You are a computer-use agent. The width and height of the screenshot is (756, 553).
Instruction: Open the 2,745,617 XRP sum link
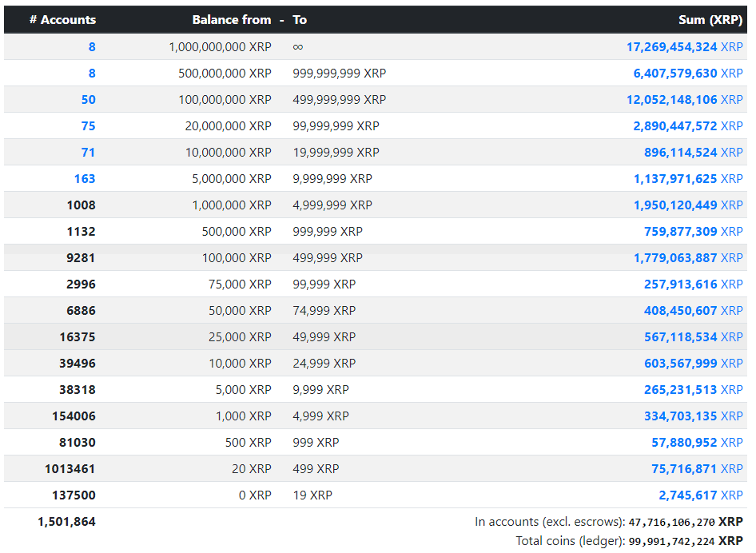(x=701, y=495)
